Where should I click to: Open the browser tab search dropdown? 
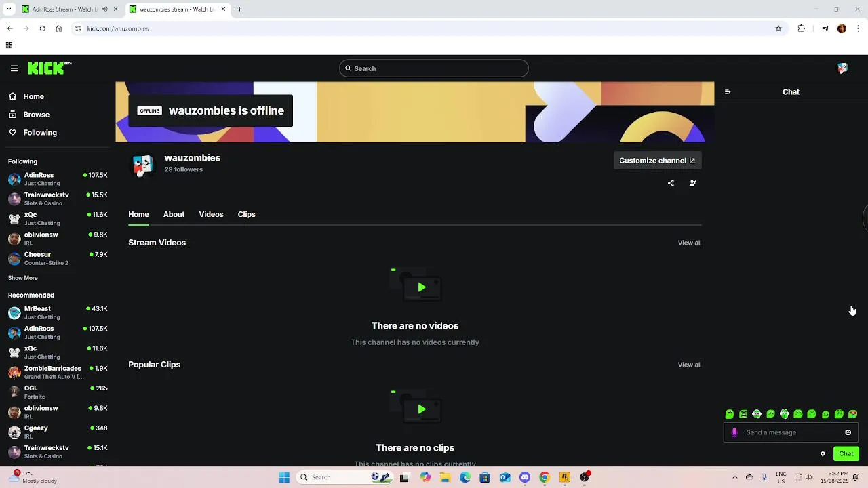(9, 9)
